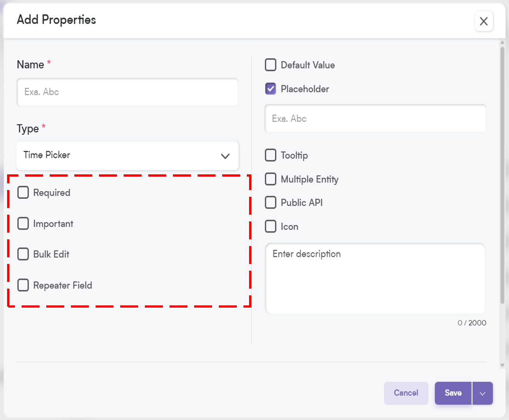The height and width of the screenshot is (420, 509).
Task: Click the Name input field
Action: coord(127,92)
